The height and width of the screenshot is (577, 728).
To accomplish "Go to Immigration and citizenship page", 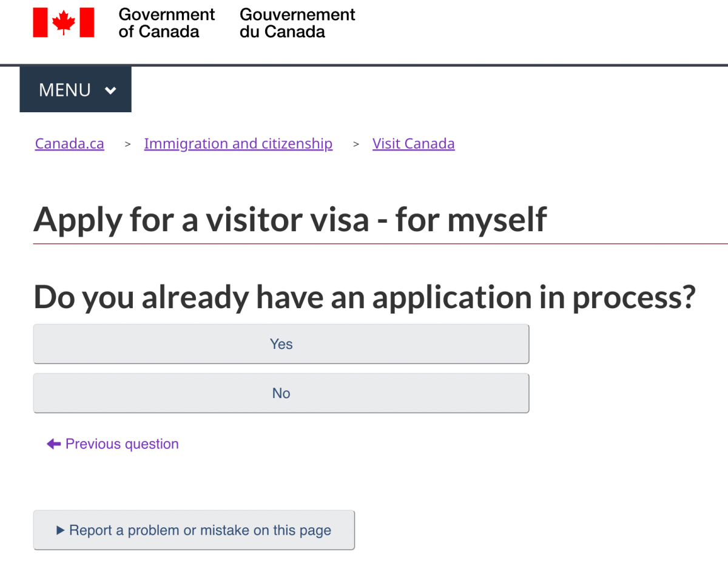I will [x=238, y=143].
